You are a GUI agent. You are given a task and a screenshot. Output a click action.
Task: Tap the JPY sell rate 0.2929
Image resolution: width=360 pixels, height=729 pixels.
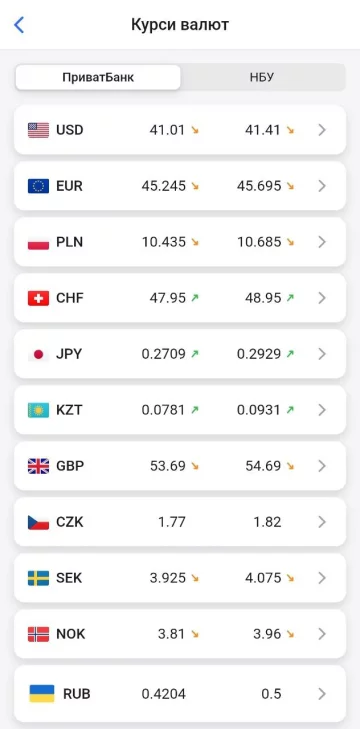click(259, 354)
